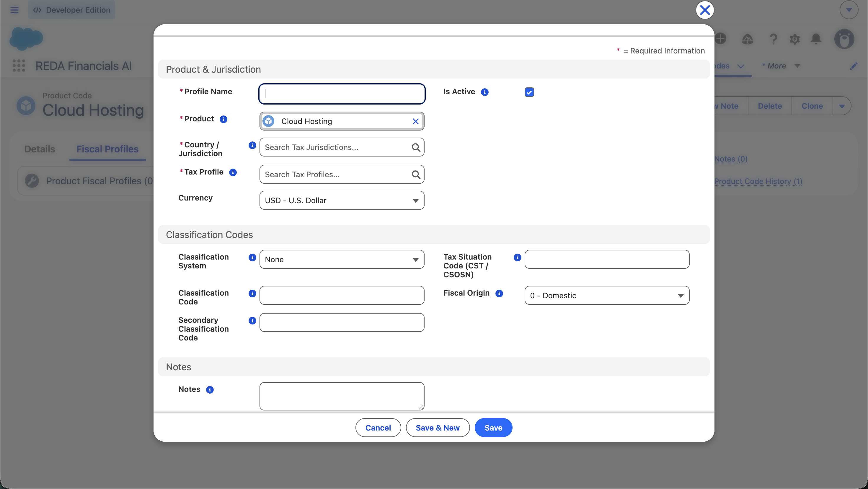Click the Secondary Classification Code input field
868x489 pixels.
pyautogui.click(x=342, y=322)
